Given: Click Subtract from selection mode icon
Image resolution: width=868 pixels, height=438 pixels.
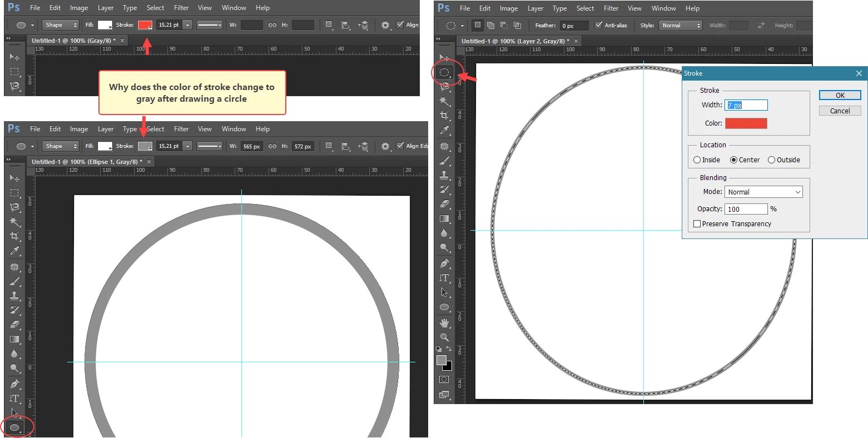Looking at the screenshot, I should click(503, 26).
